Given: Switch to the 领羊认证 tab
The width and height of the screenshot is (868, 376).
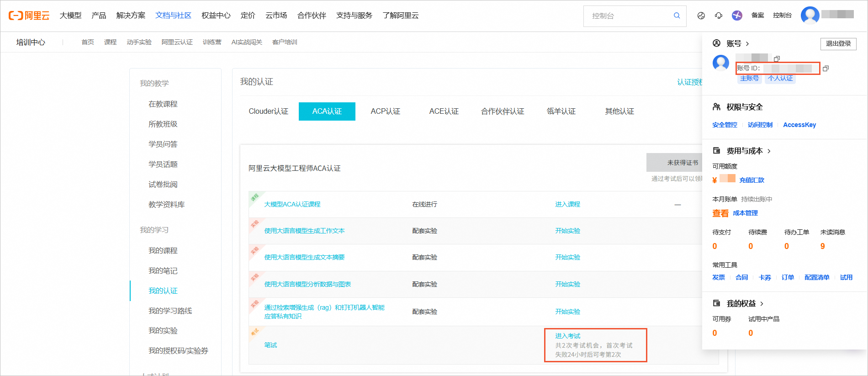Looking at the screenshot, I should [x=561, y=111].
